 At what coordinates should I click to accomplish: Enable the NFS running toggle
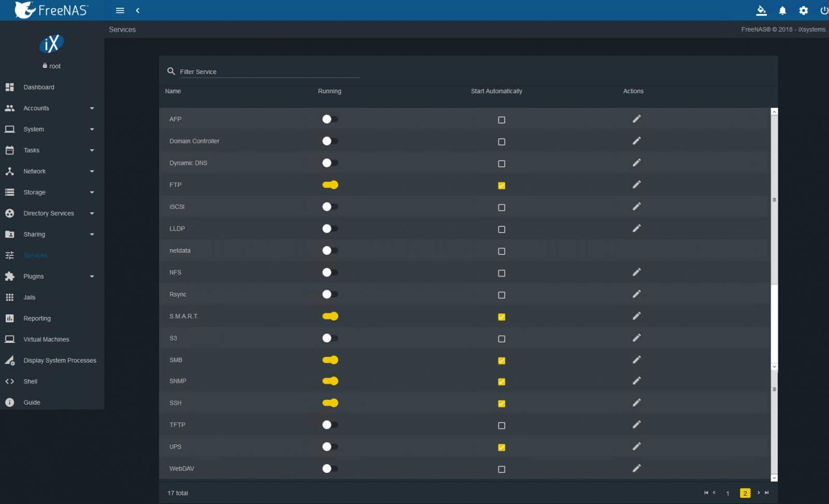pos(330,272)
